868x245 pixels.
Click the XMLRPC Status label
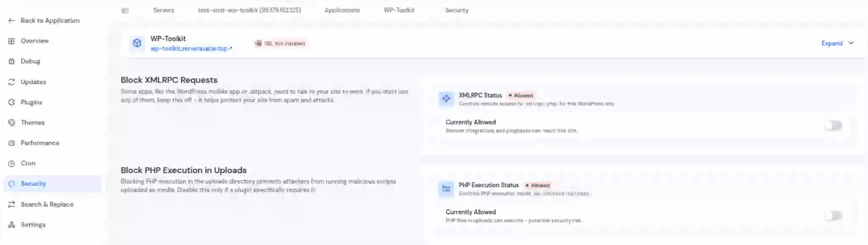coord(480,95)
